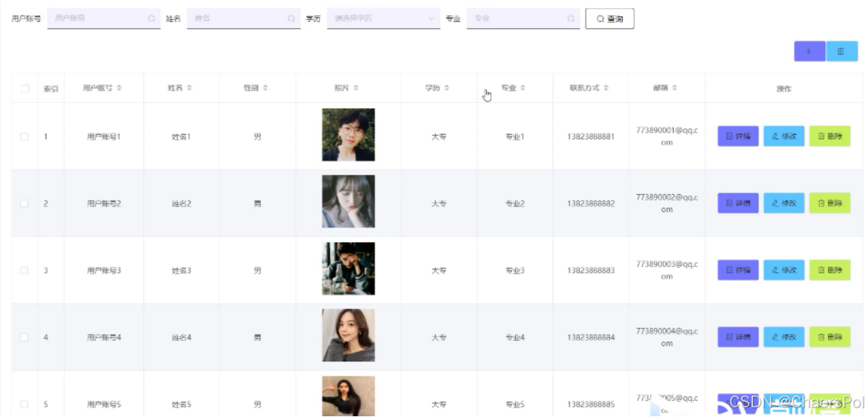Click the purple plus add button

809,51
